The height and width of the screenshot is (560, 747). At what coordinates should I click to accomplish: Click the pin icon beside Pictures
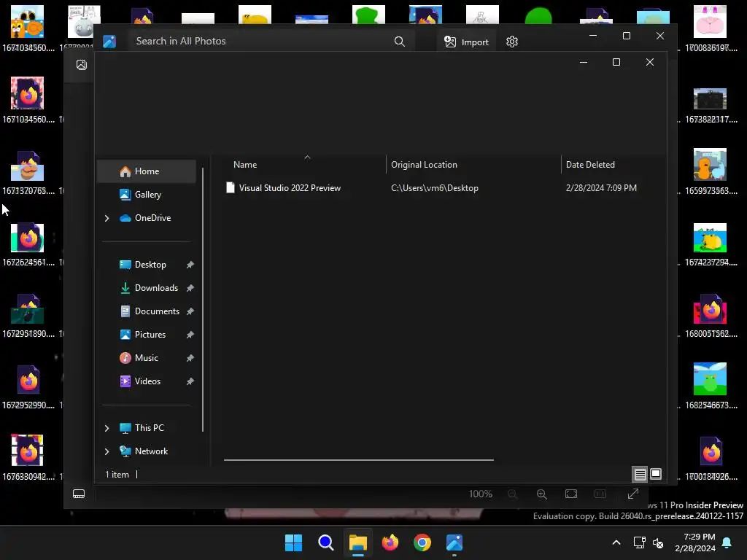[x=190, y=335]
